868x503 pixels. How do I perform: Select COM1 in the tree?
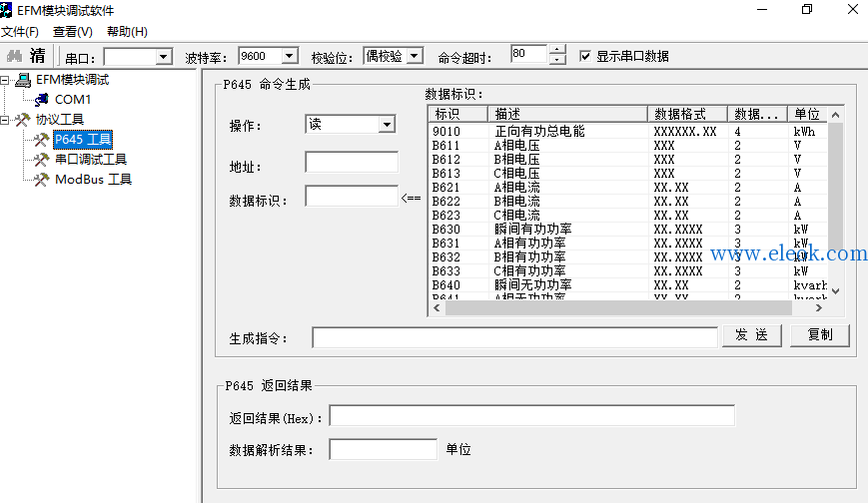pyautogui.click(x=73, y=100)
